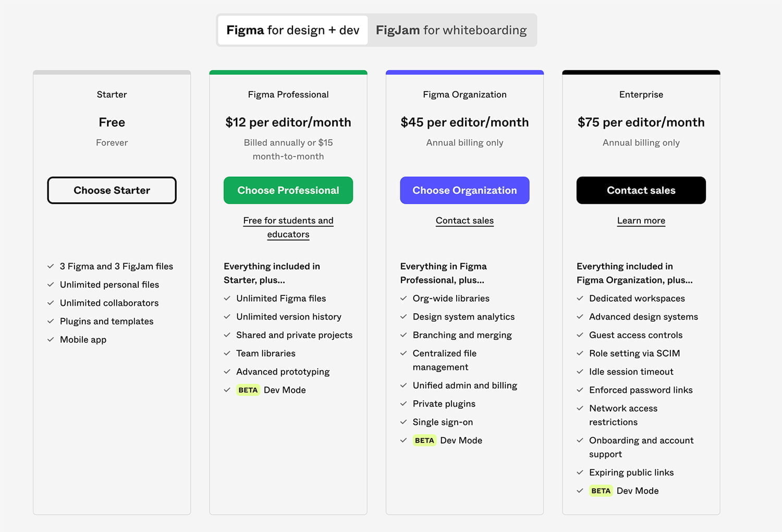This screenshot has width=782, height=532.
Task: Select the Choose Organization button
Action: point(465,190)
